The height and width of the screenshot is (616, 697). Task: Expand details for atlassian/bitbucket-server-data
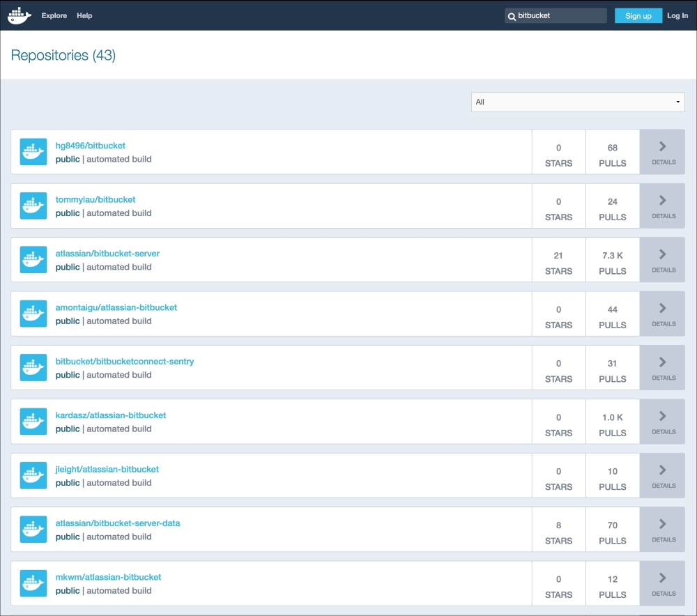[x=662, y=530]
